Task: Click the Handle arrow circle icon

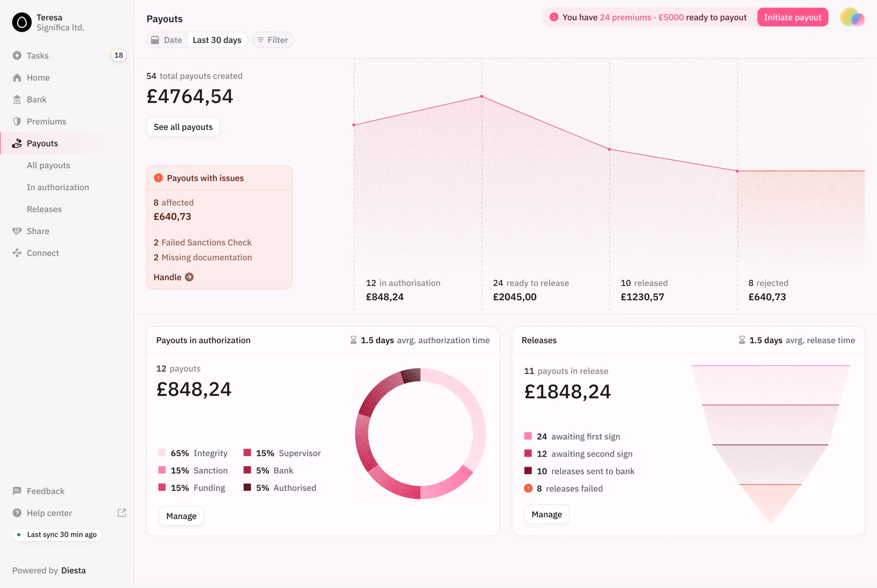Action: coord(189,277)
